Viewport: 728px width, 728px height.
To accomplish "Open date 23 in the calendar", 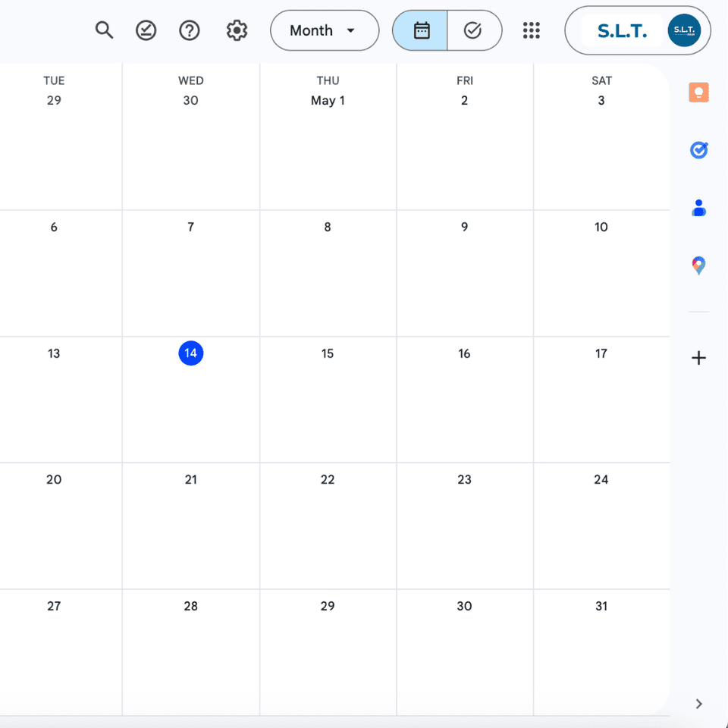I will (x=464, y=479).
